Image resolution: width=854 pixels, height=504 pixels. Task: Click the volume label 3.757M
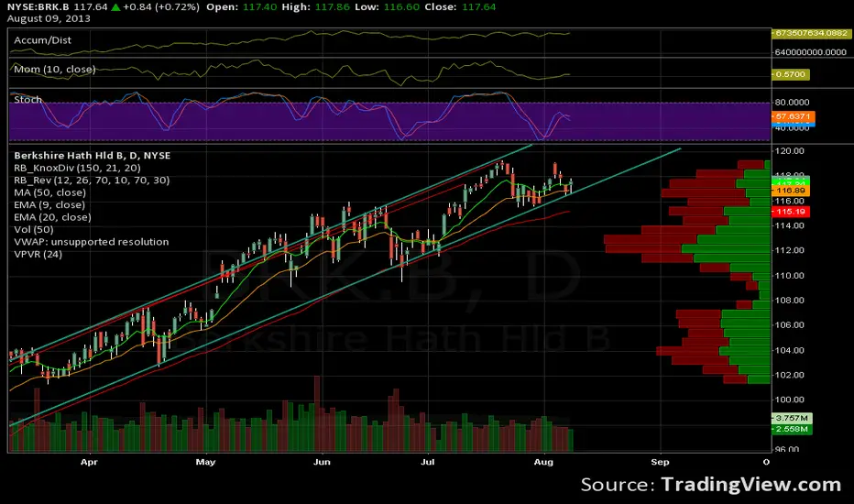point(792,418)
